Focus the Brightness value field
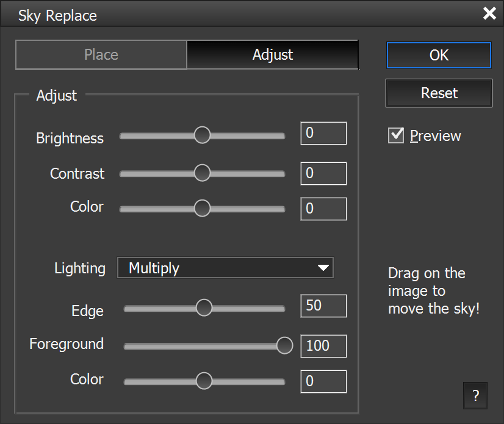504x424 pixels. click(x=323, y=134)
